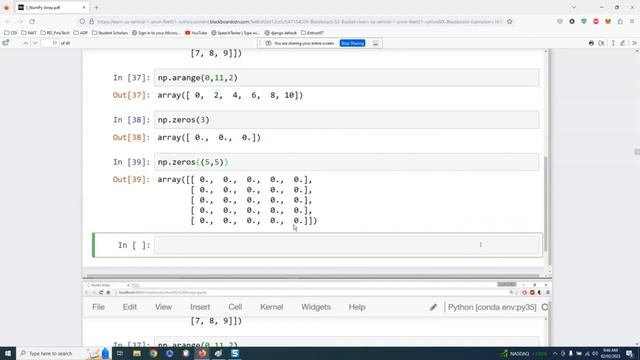Open the RD_PolyTech bookmark folder
This screenshot has height=360, width=640.
[x=55, y=33]
